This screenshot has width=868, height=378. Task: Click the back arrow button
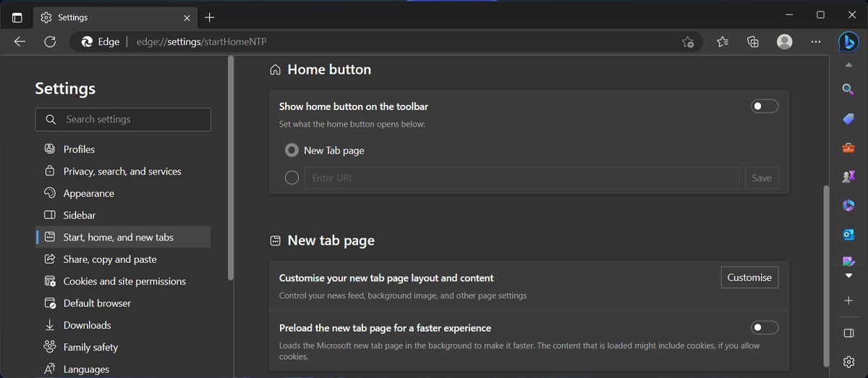[x=20, y=42]
